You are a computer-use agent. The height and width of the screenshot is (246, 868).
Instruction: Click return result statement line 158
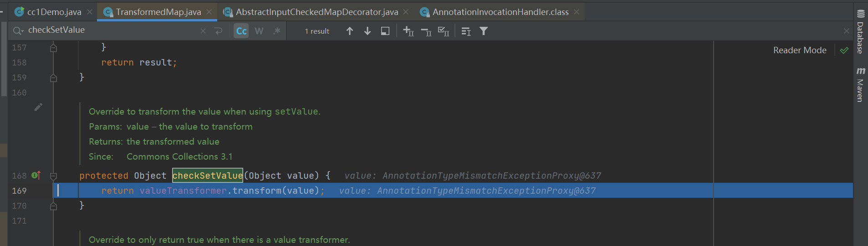point(139,62)
